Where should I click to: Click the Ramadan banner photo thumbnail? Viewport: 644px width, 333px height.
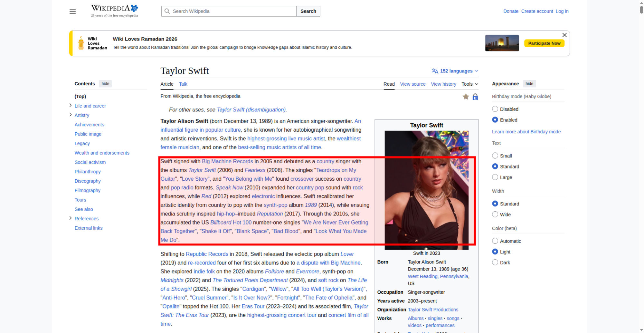tap(502, 43)
